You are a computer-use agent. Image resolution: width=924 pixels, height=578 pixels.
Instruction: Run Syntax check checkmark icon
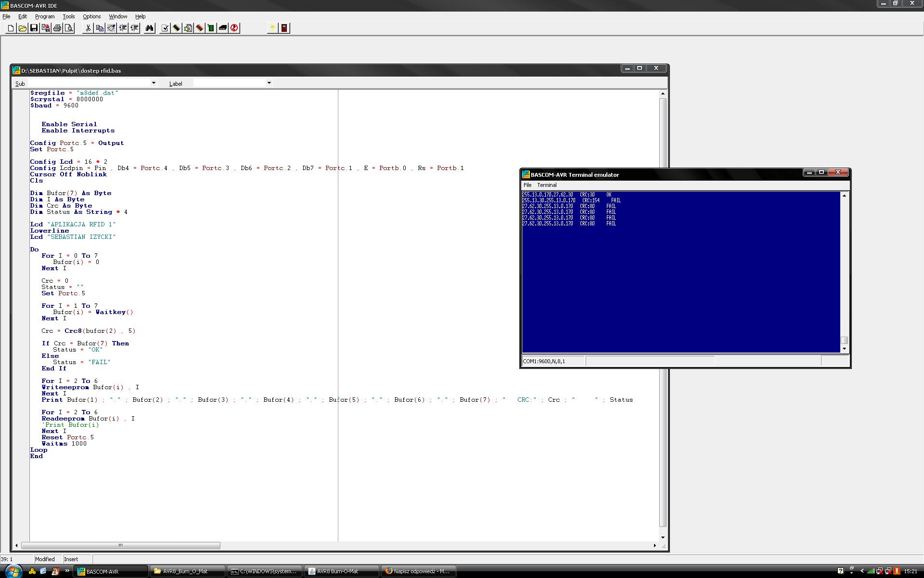[165, 28]
